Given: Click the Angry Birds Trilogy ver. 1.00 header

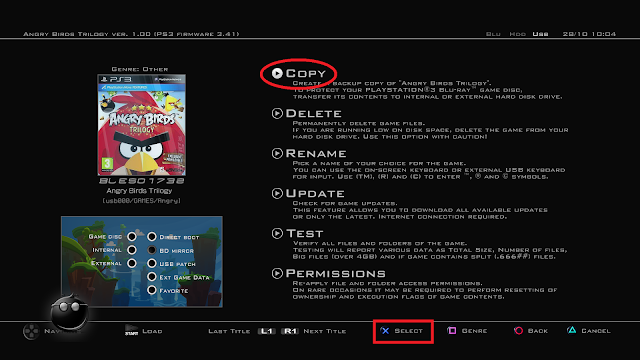Looking at the screenshot, I should pos(131,34).
